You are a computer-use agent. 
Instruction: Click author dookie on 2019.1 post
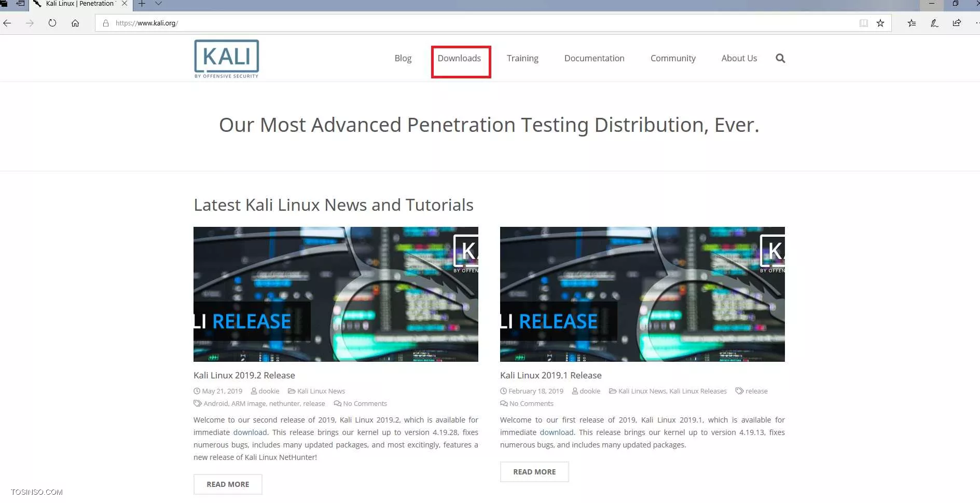click(590, 391)
